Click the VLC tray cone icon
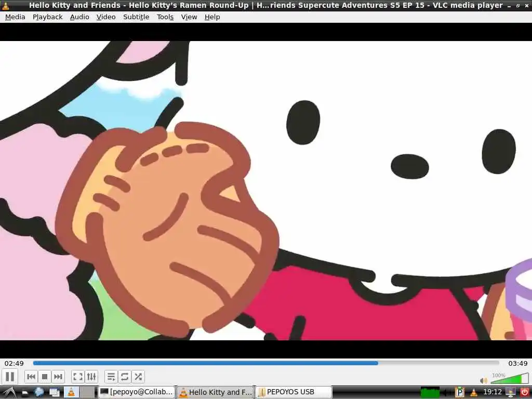This screenshot has height=399, width=532. pos(474,393)
